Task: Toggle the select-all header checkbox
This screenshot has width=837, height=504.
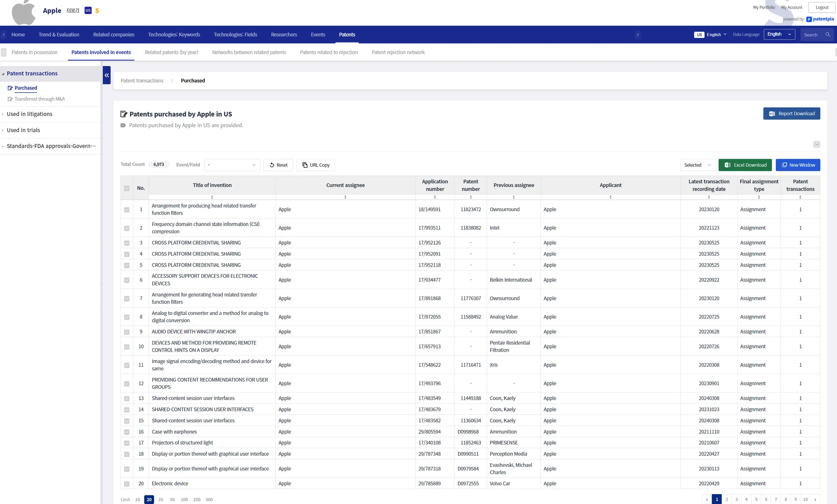Action: tap(127, 188)
